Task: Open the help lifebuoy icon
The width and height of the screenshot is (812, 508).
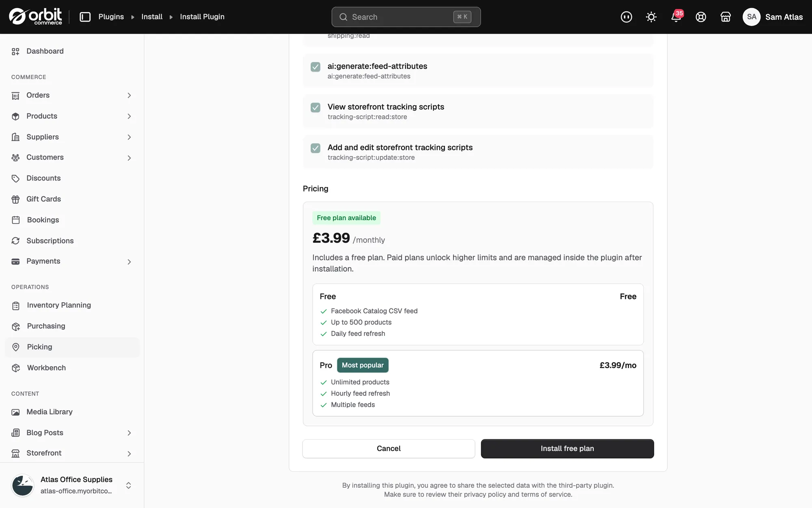Action: click(x=701, y=17)
